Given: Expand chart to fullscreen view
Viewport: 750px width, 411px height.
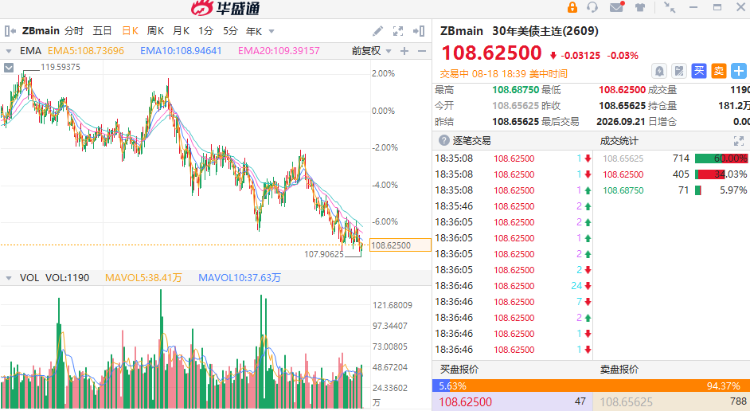Looking at the screenshot, I should pos(398,31).
